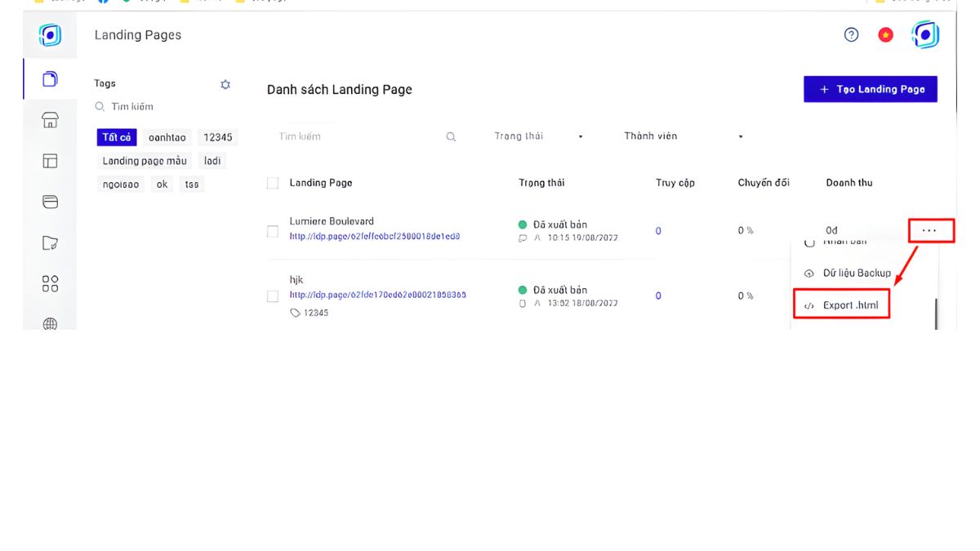Open the Tags settings gear icon

tap(225, 84)
